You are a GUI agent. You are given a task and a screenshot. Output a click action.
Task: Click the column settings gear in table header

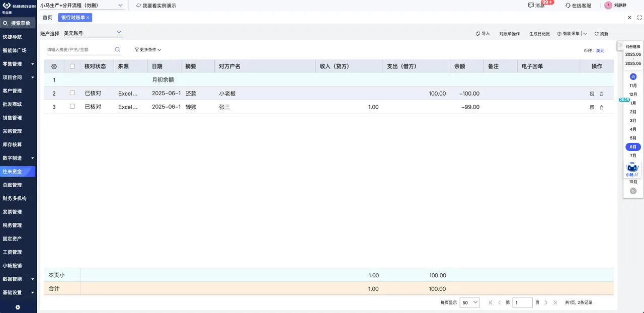54,66
